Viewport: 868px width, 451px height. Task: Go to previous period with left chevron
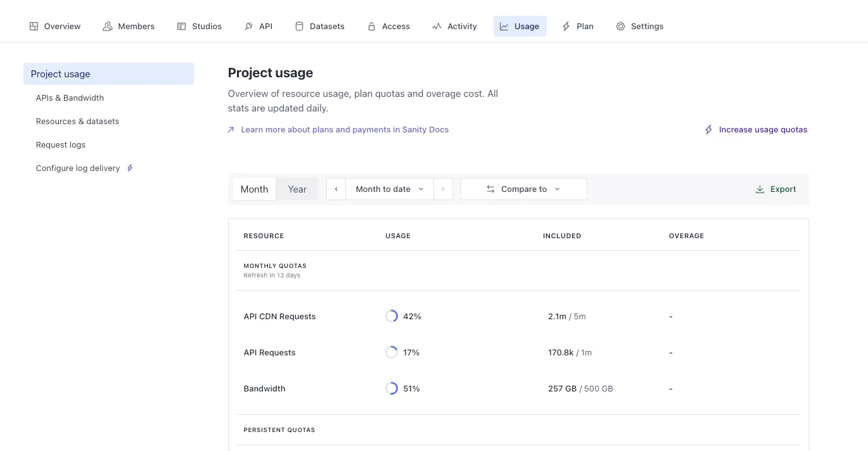pyautogui.click(x=336, y=189)
